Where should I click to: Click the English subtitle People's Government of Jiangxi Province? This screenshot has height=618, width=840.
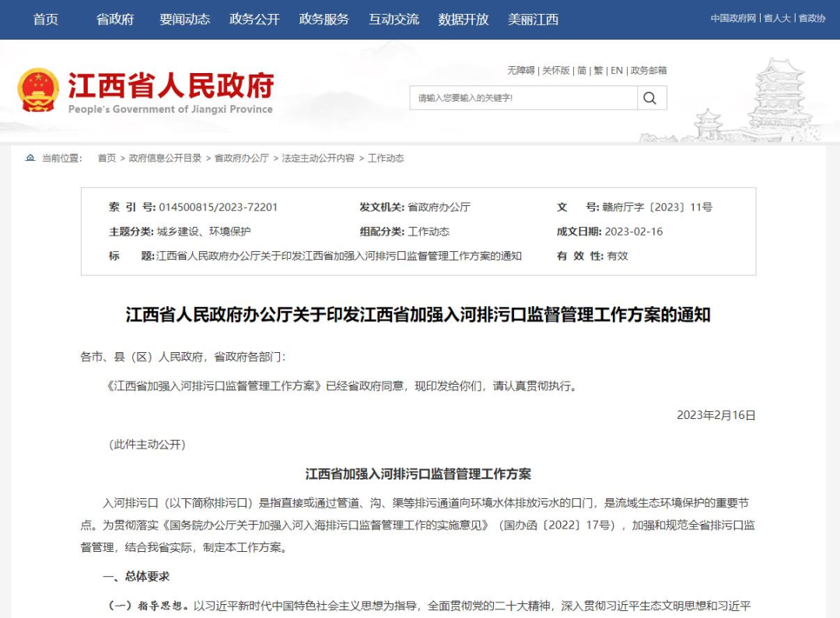point(170,110)
